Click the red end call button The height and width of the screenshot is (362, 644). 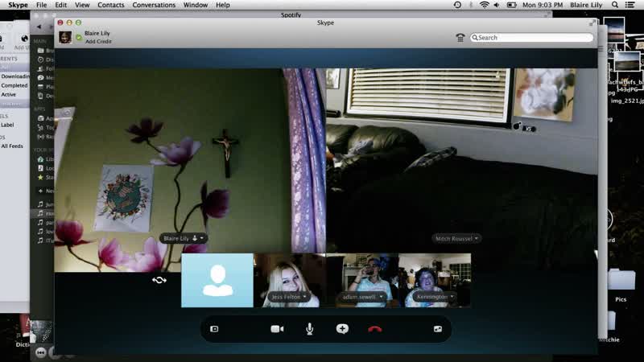click(374, 329)
